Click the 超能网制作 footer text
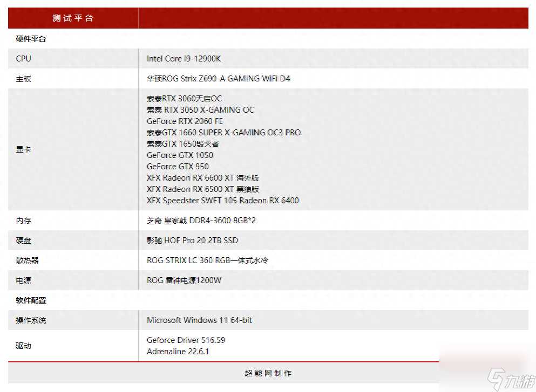Viewport: 536px width, 392px height. pyautogui.click(x=268, y=373)
